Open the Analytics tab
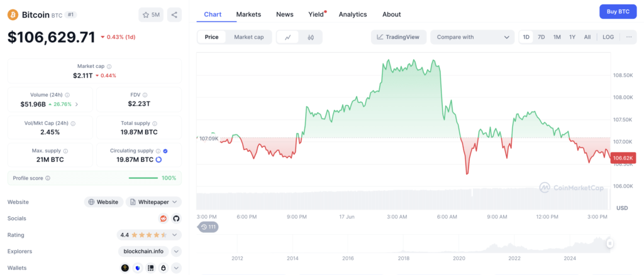This screenshot has width=644, height=275. click(353, 14)
